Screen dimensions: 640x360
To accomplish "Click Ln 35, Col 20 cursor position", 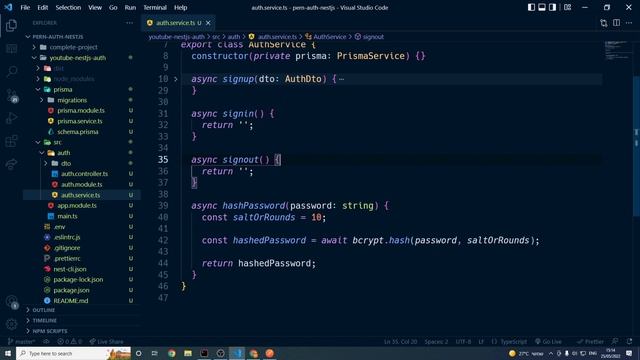I will pos(400,342).
